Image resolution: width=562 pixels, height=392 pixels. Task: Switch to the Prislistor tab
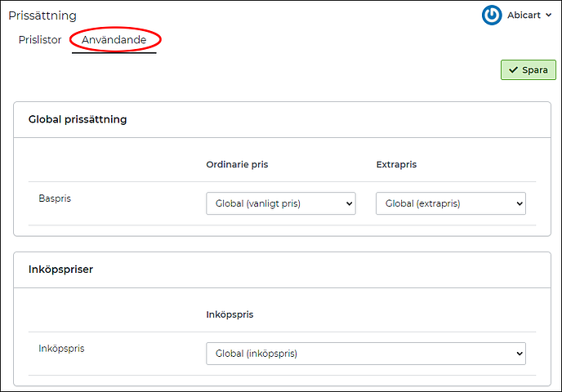(40, 39)
